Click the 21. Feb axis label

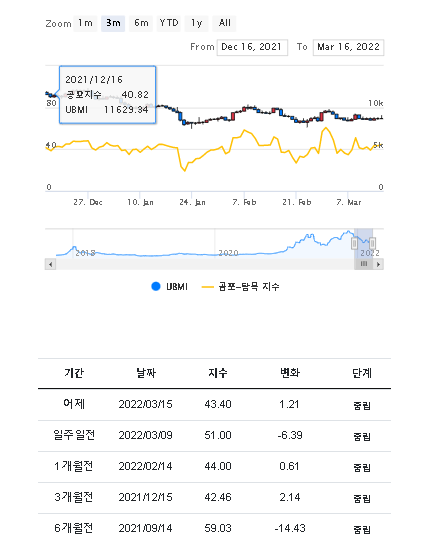(x=297, y=202)
